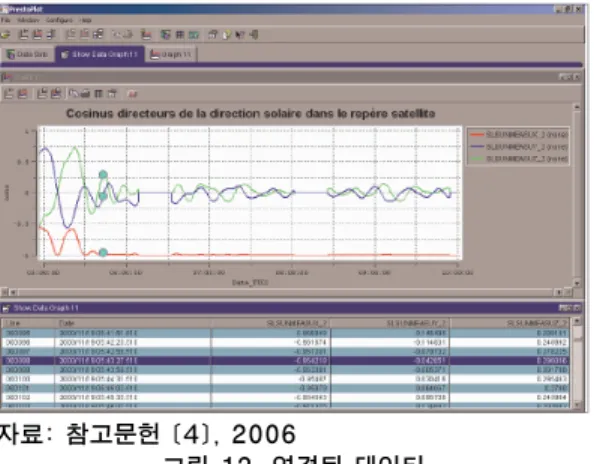
Task: Click the blue series entry in legend
Action: 519,147
